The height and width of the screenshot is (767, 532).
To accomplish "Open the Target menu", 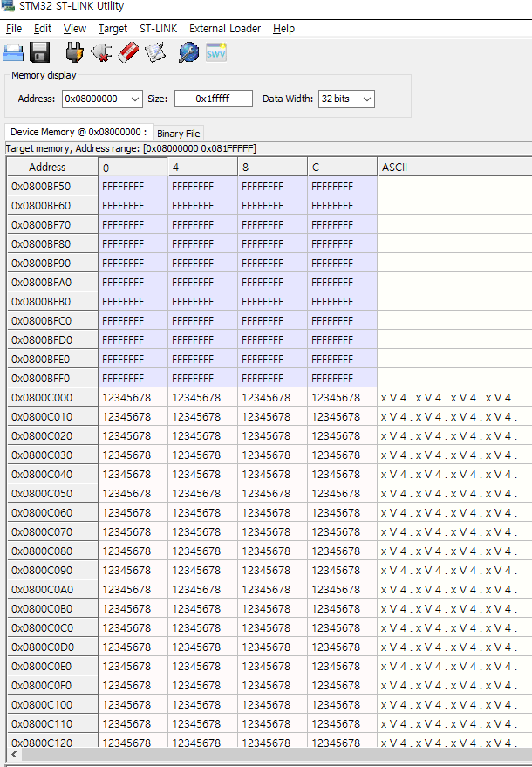I will (113, 29).
